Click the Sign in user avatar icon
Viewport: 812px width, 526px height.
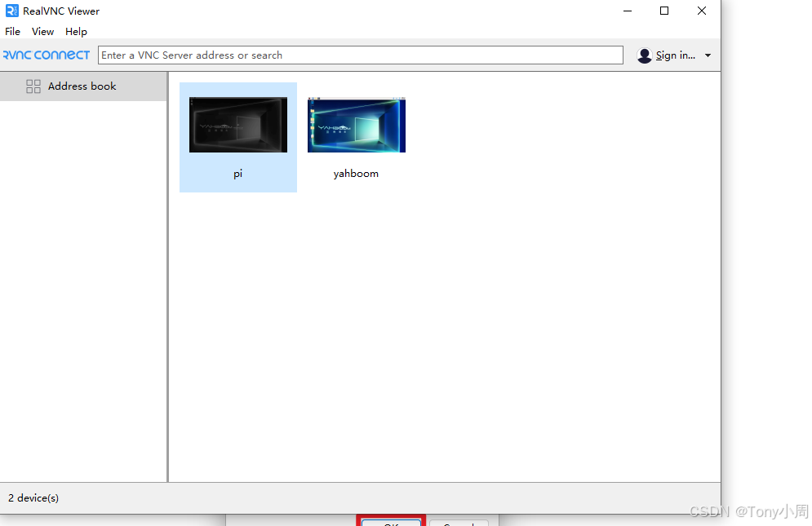pos(644,55)
